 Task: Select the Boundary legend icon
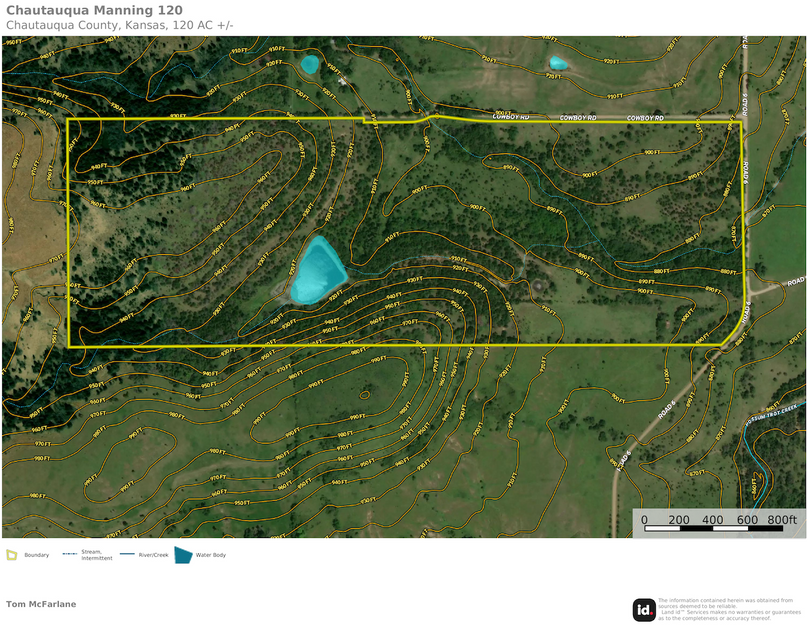(x=12, y=554)
